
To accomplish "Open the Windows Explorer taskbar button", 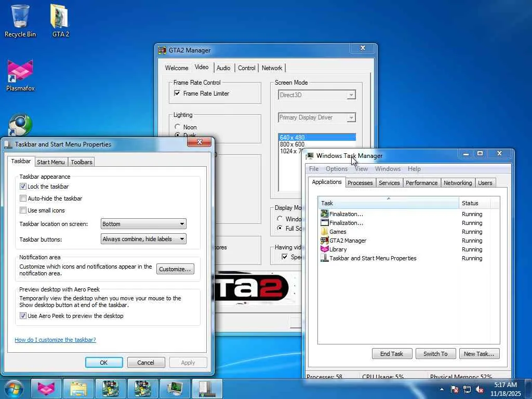I will [x=78, y=389].
